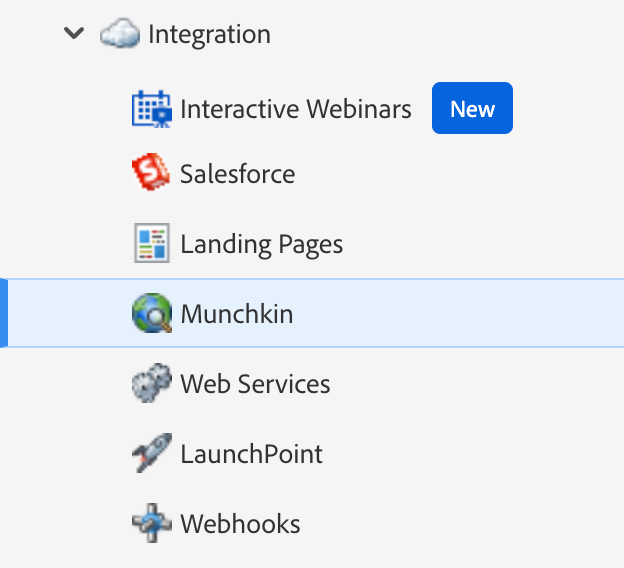Open Web Services settings

click(x=255, y=384)
